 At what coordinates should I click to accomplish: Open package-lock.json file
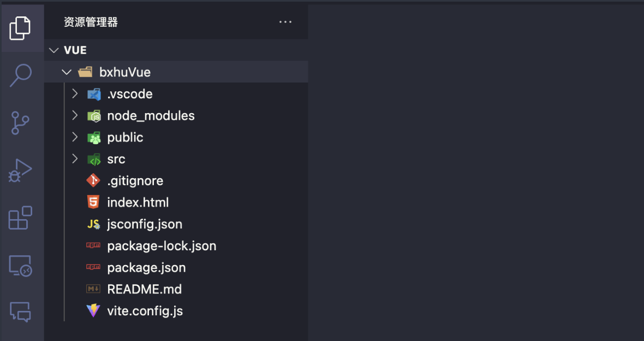point(162,246)
